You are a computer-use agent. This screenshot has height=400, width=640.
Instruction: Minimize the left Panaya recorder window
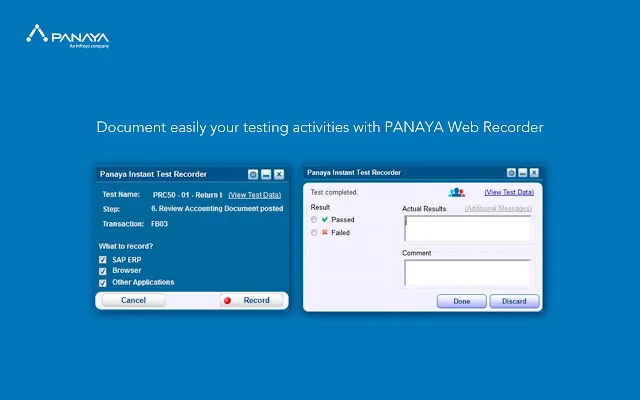pyautogui.click(x=266, y=175)
